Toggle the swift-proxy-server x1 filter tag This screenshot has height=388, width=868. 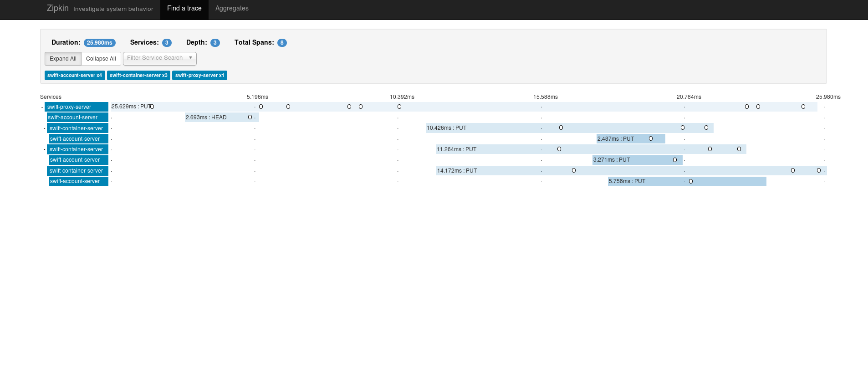(199, 76)
